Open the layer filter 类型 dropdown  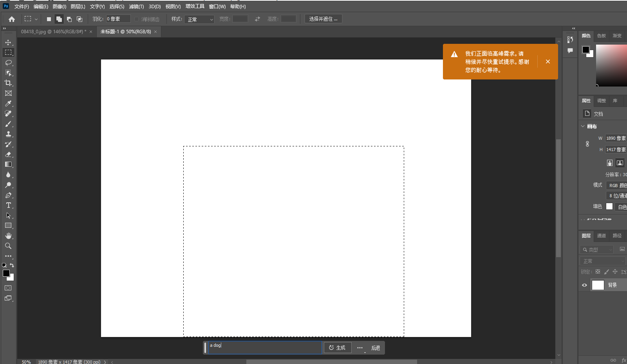coord(597,249)
